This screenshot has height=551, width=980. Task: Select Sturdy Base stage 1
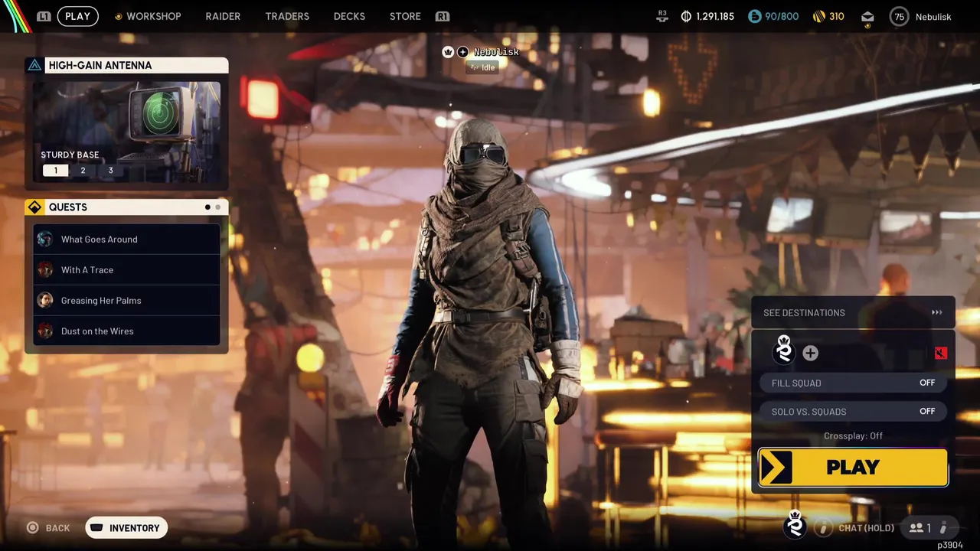point(55,170)
